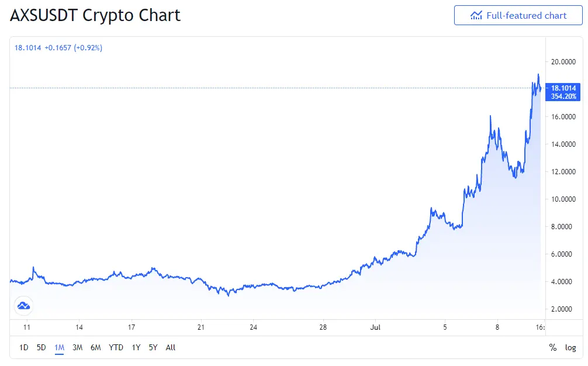This screenshot has width=588, height=366.
Task: Select the 5D time range
Action: tap(41, 348)
